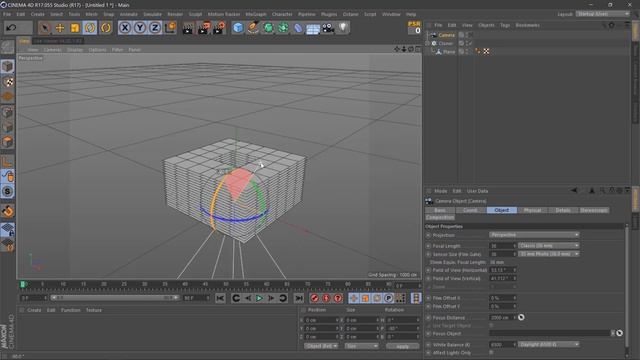Click the Locked Workplane icon
The height and width of the screenshot is (360, 640).
coord(7,230)
